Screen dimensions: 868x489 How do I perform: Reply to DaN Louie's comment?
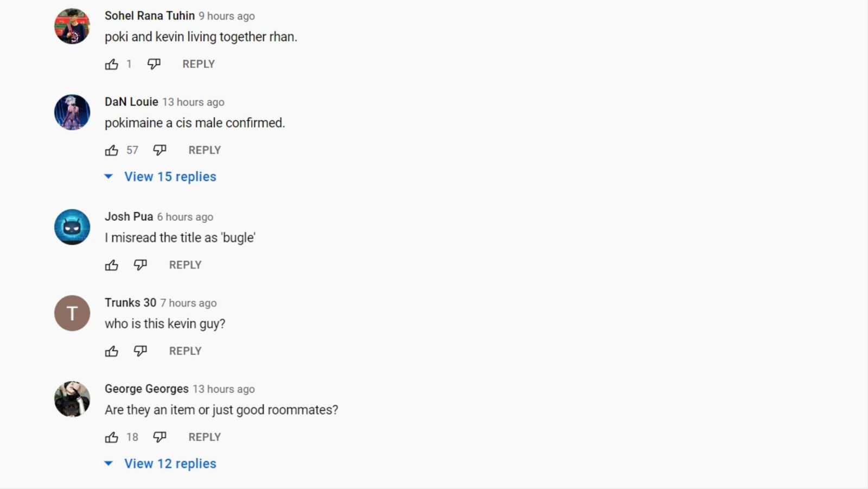tap(205, 150)
